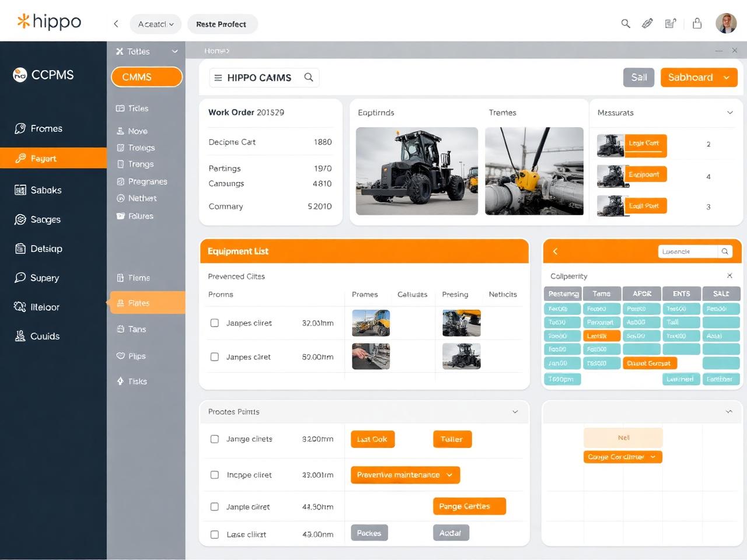This screenshot has height=560, width=747.
Task: Expand the Messurats panel chevron
Action: pyautogui.click(x=729, y=113)
